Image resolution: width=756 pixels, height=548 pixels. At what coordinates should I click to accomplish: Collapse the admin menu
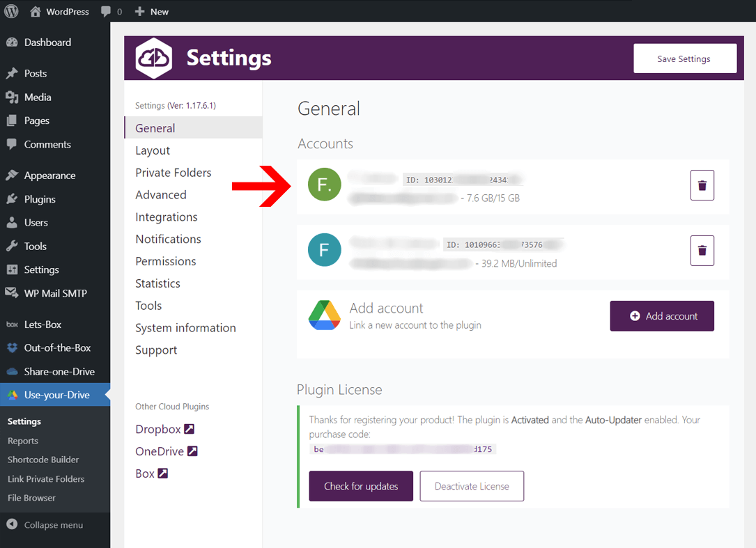[x=45, y=525]
